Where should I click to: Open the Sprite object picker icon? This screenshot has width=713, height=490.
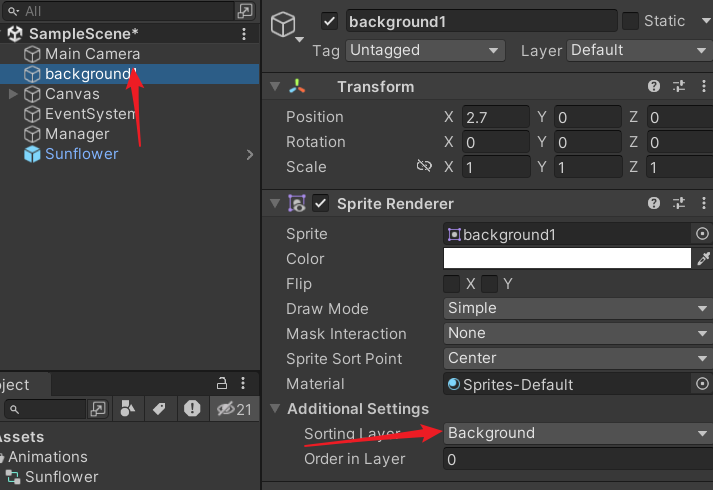coord(702,234)
